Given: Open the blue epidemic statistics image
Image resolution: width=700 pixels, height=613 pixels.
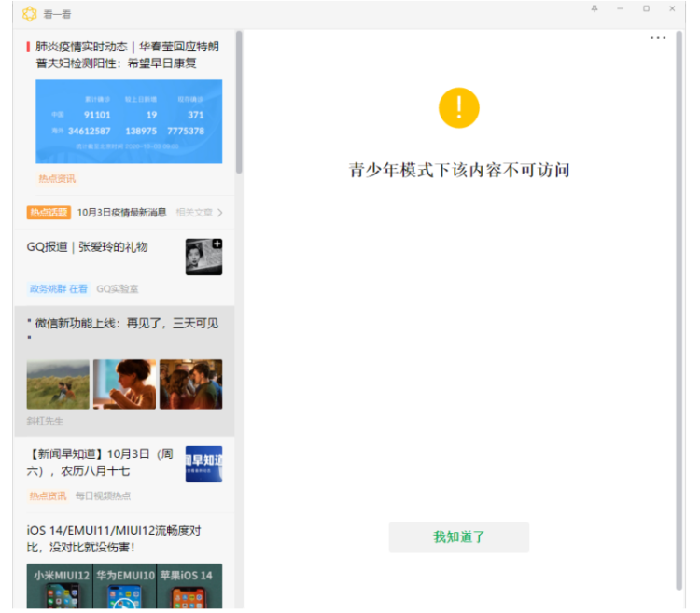Looking at the screenshot, I should tap(129, 121).
